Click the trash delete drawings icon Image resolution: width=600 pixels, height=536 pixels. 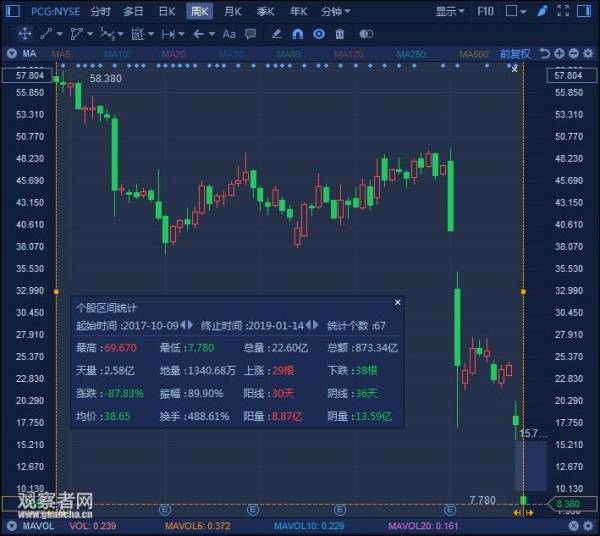(339, 34)
